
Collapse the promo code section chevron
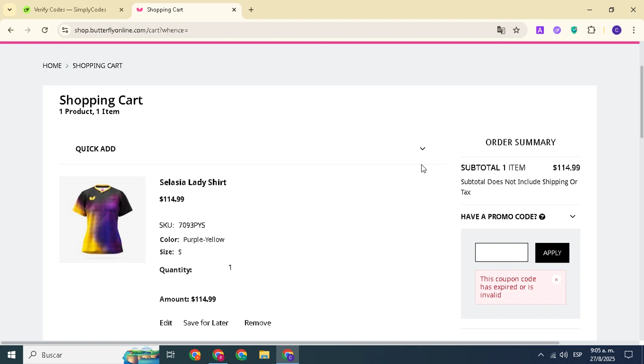pos(572,217)
